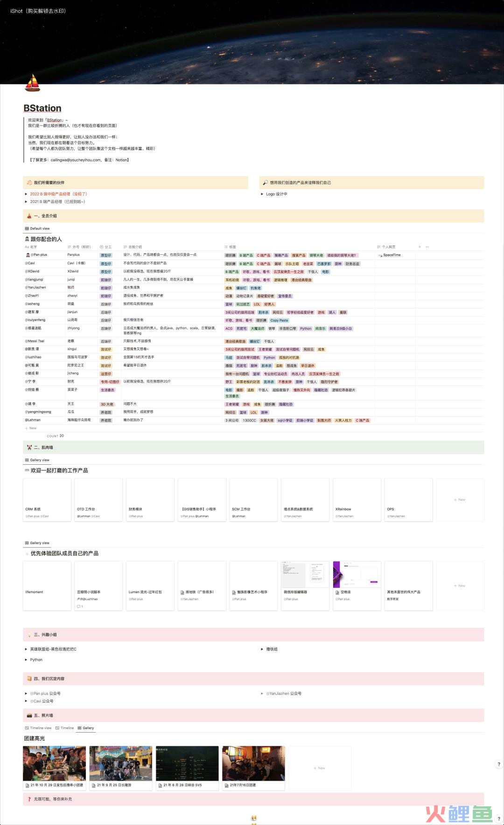Image resolution: width=504 pixels, height=825 pixels.
Task: Click the icon beside 二、肌肉墙 heading
Action: click(29, 447)
